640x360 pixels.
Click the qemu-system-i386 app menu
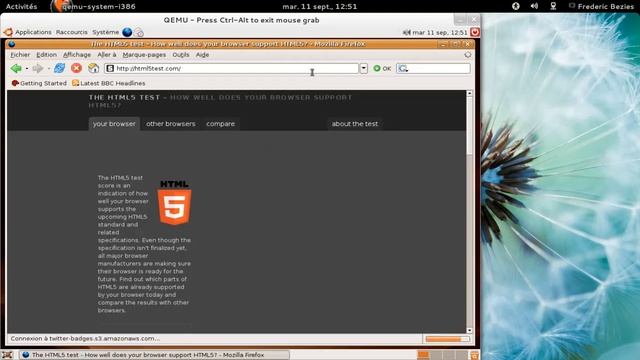tap(93, 6)
